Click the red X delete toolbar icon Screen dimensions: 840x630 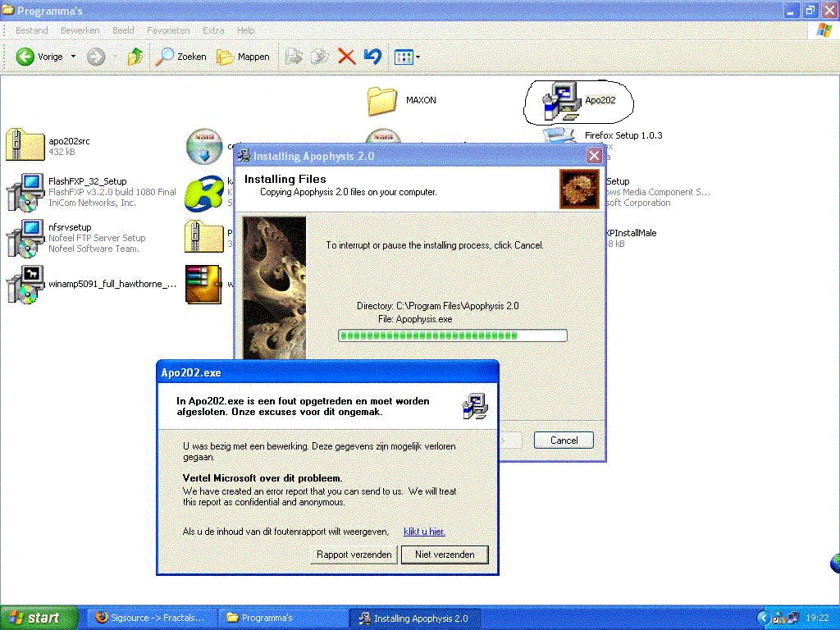coord(346,57)
